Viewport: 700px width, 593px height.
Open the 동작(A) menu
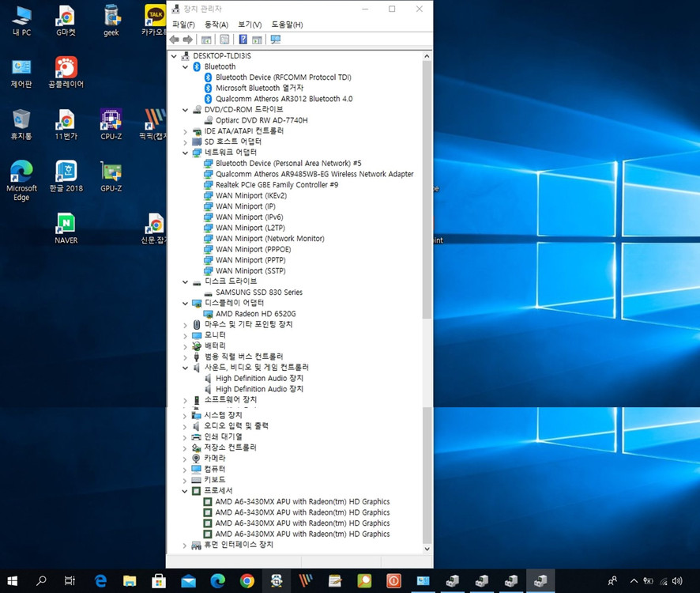pos(214,25)
